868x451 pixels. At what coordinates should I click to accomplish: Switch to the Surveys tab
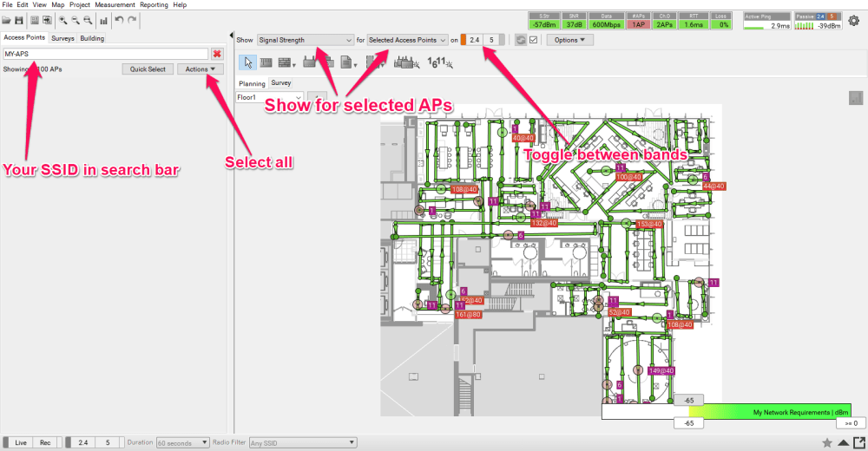62,38
